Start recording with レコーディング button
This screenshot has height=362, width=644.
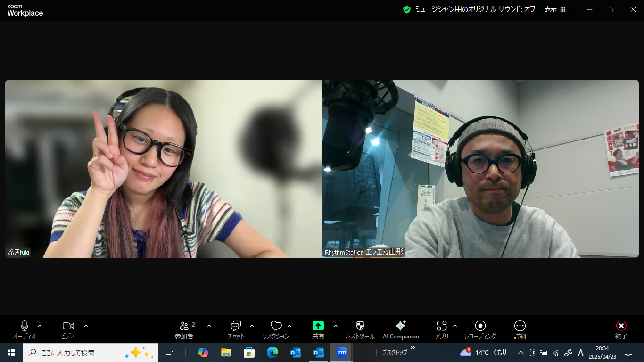pos(480,329)
